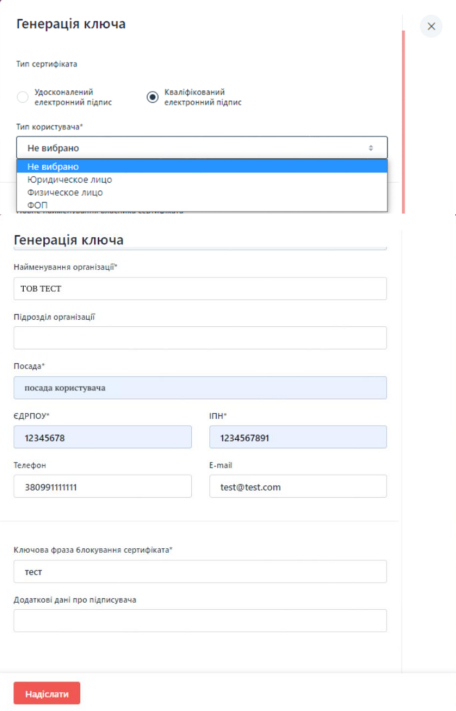Screen dimensions: 456x711
Task: Open the Тип користувача dropdown
Action: (x=202, y=148)
